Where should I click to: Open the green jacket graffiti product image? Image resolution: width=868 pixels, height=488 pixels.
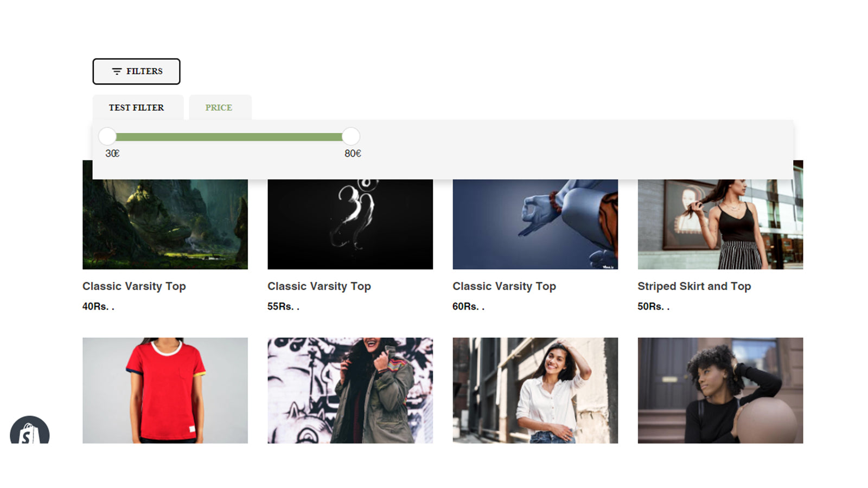click(x=350, y=390)
